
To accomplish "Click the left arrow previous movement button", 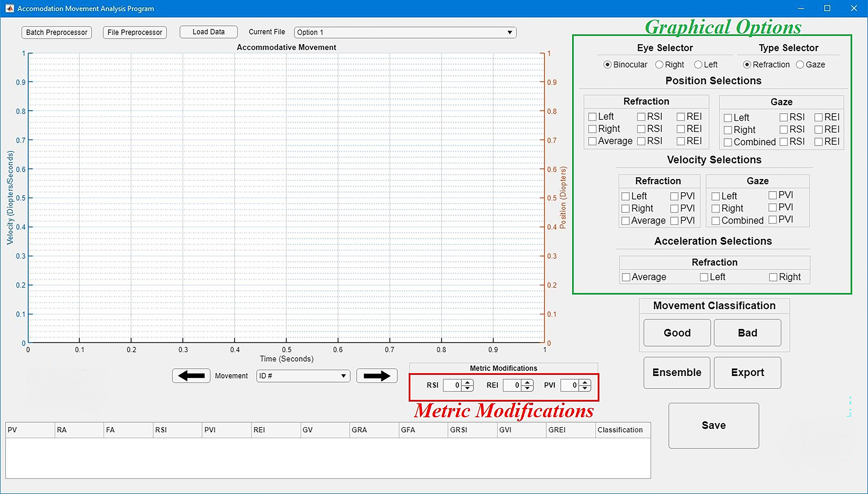I will click(x=191, y=376).
